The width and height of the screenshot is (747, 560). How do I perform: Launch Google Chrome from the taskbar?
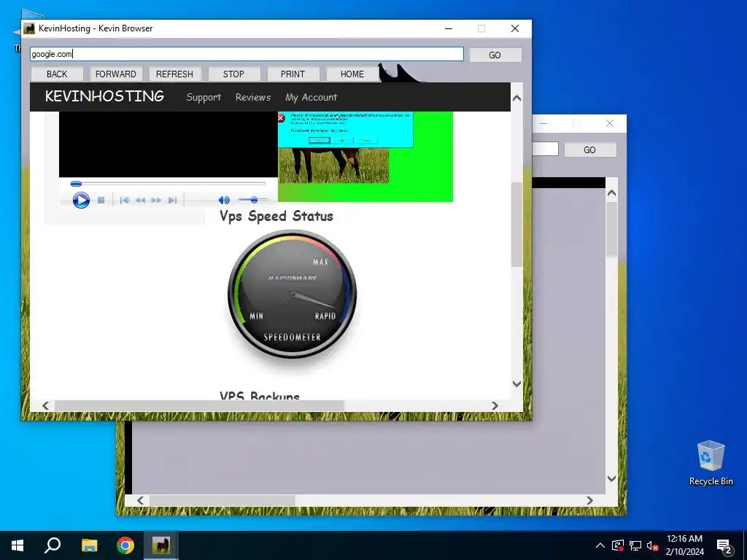tap(125, 545)
